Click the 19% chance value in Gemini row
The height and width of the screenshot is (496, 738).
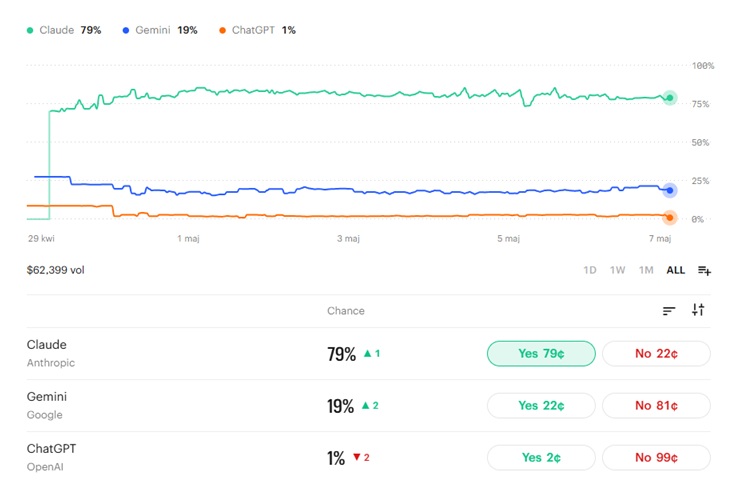click(340, 406)
